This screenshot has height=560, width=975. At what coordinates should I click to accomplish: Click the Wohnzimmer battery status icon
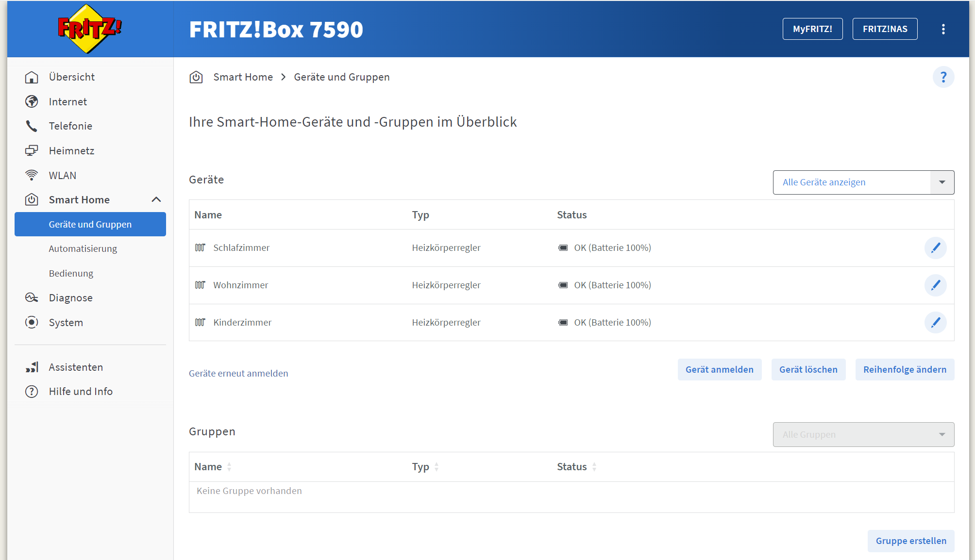point(563,285)
